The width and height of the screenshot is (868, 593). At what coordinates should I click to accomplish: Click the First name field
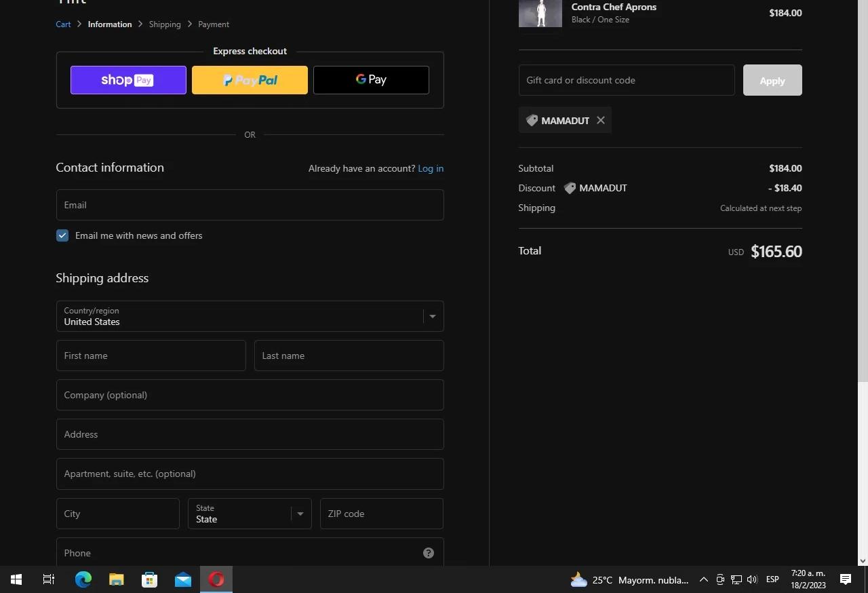click(x=151, y=356)
